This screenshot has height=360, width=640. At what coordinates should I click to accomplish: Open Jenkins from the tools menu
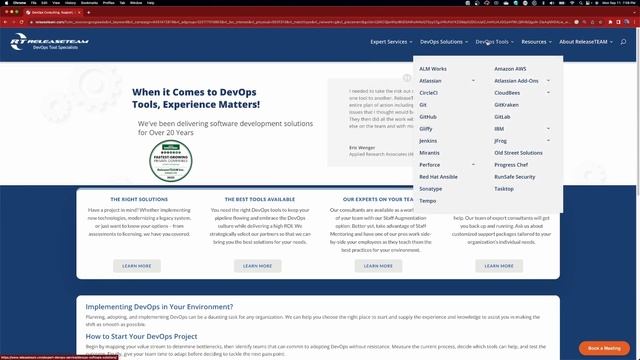(428, 141)
